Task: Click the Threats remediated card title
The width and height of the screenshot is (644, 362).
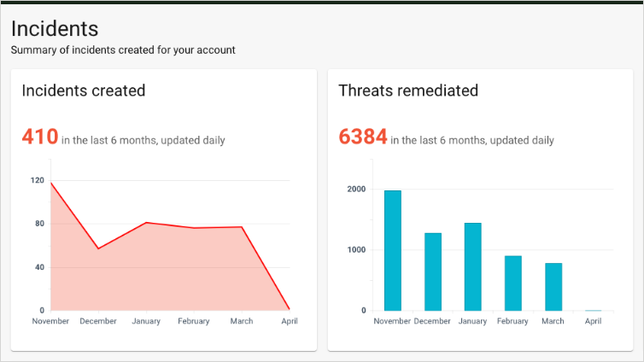Action: tap(408, 90)
